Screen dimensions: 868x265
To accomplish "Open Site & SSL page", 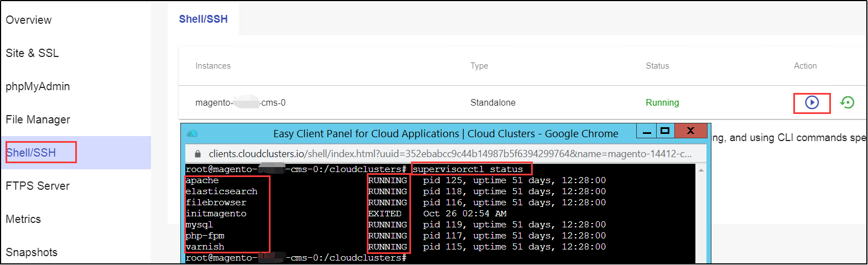I will (32, 53).
